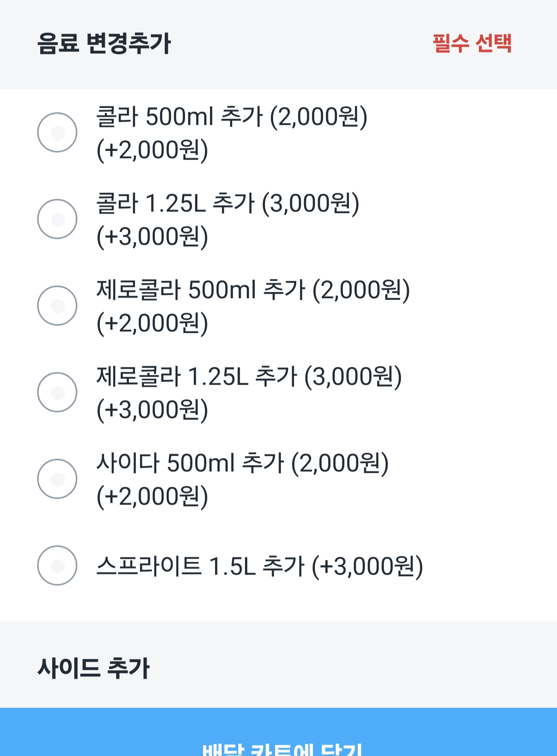Click the (+3,000원) price line under 콜라 1.25L

coord(152,237)
